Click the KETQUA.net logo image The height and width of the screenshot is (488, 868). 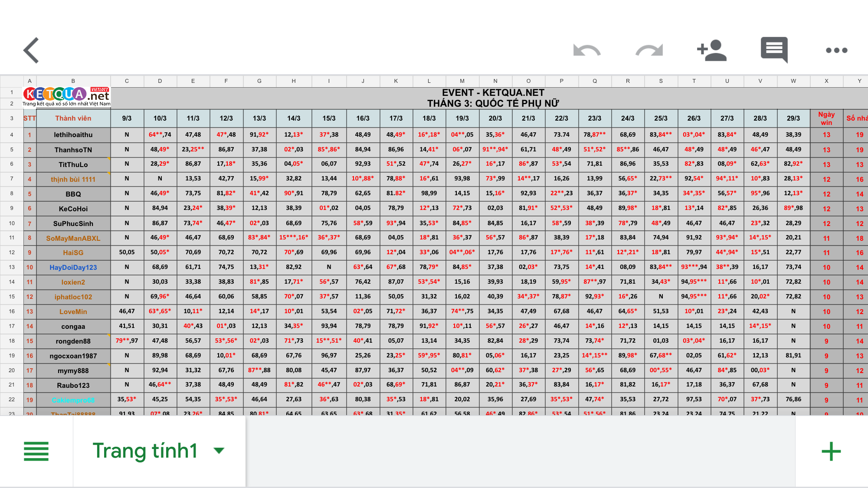(x=67, y=97)
